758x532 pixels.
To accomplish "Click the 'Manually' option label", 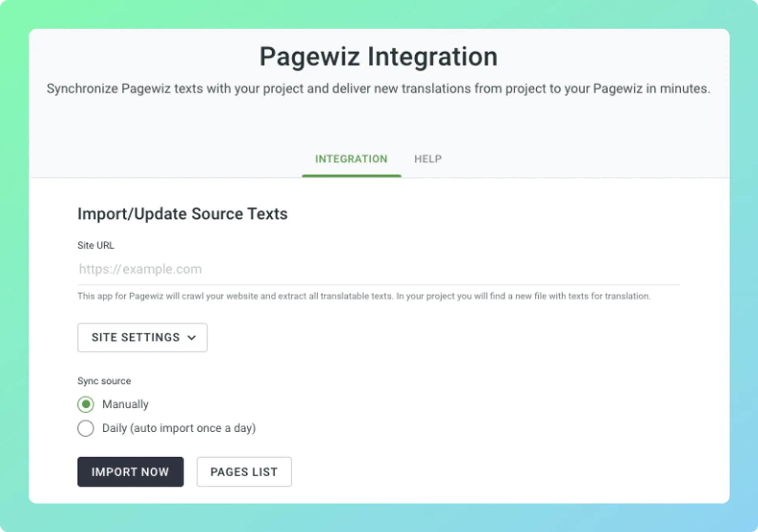I will [125, 404].
